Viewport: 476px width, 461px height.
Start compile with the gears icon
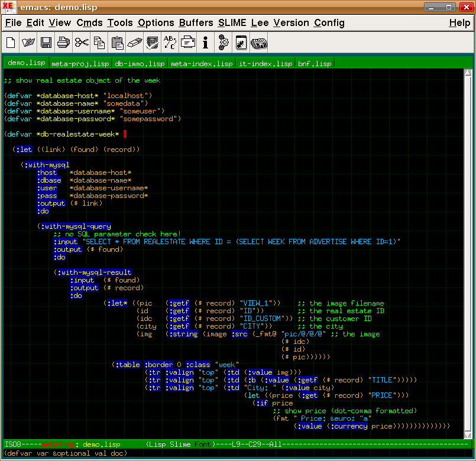point(224,43)
